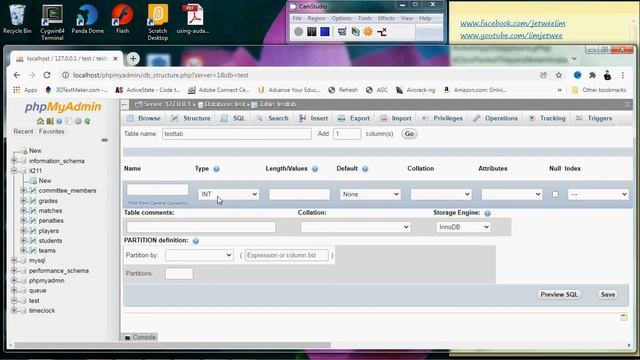Open the Privileges tab
The width and height of the screenshot is (640, 360).
442,118
